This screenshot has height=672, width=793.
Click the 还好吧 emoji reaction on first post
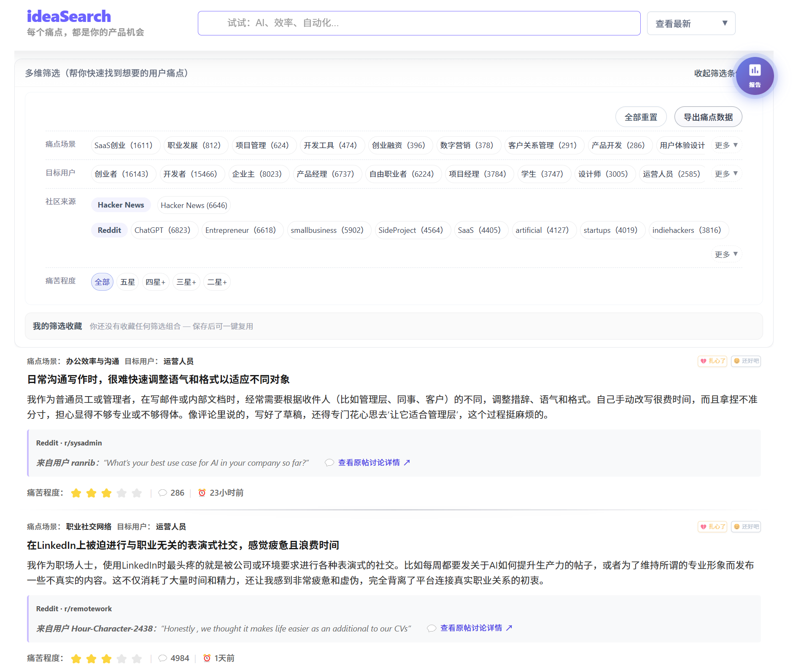pos(745,361)
